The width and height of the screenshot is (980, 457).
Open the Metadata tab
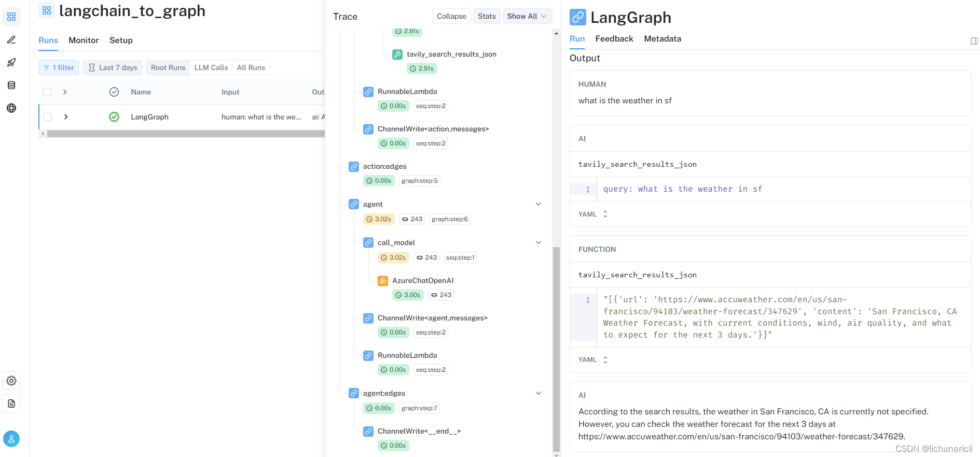click(x=662, y=38)
